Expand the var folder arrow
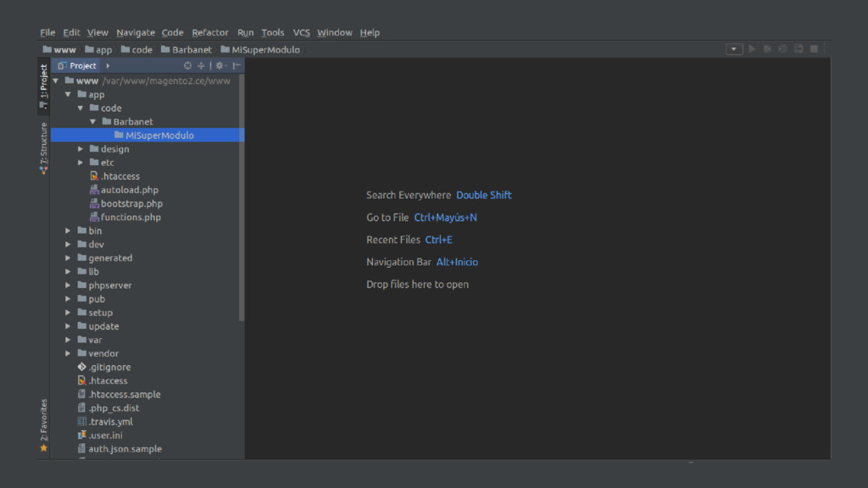This screenshot has height=488, width=868. point(68,340)
